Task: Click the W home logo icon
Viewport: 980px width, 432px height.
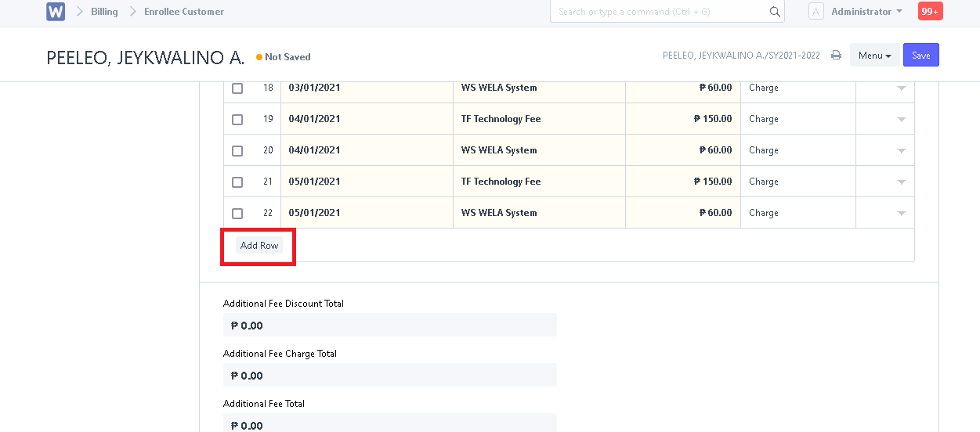Action: [56, 12]
